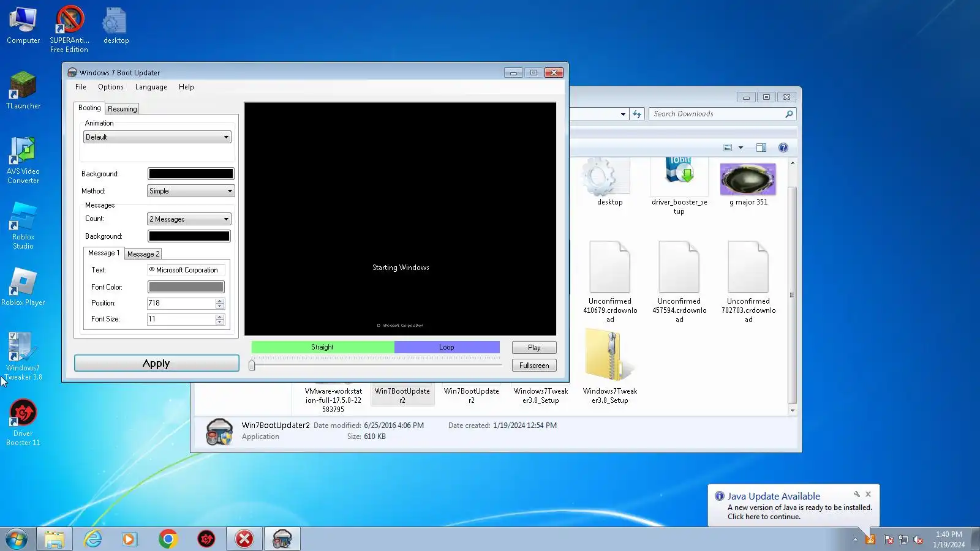Show hidden system tray icons
980x551 pixels.
tap(855, 539)
